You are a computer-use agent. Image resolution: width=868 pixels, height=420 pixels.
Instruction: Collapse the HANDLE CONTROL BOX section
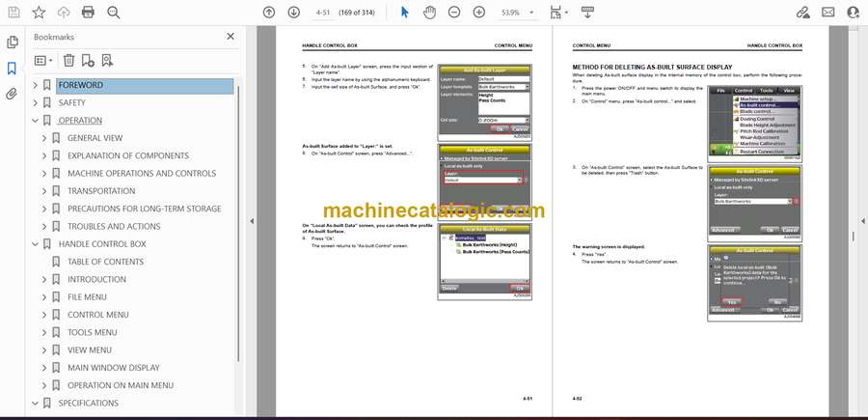[36, 244]
